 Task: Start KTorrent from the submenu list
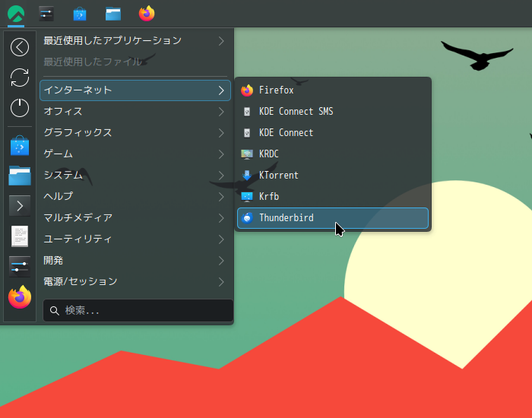point(333,176)
